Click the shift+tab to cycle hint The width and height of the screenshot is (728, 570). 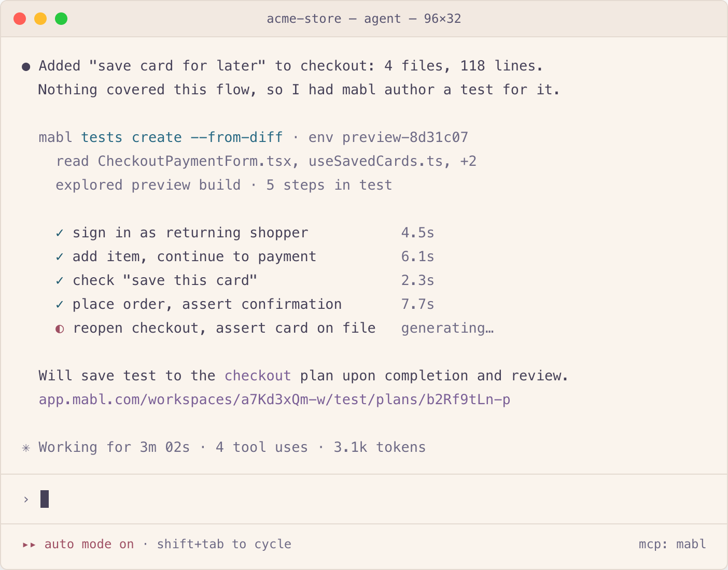[x=224, y=544]
